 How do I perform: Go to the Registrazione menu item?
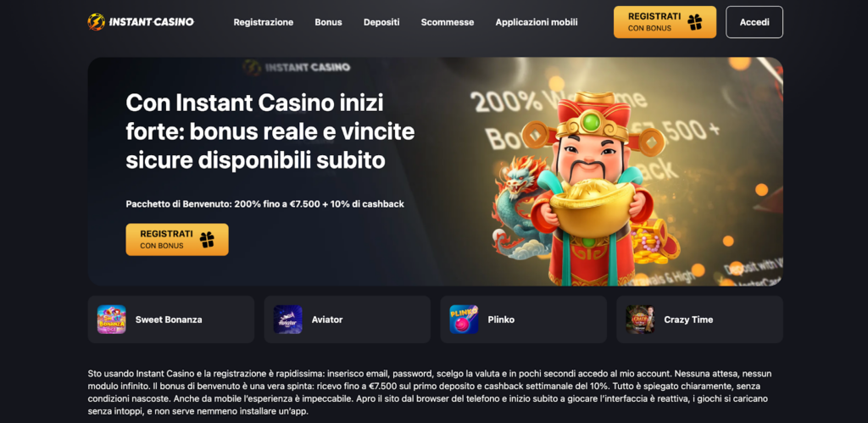(x=264, y=22)
